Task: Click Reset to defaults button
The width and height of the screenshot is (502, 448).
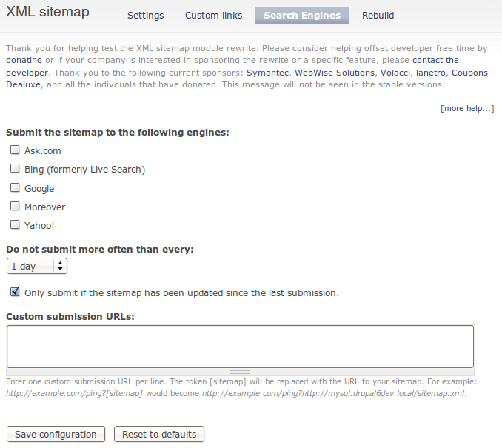Action: click(159, 434)
